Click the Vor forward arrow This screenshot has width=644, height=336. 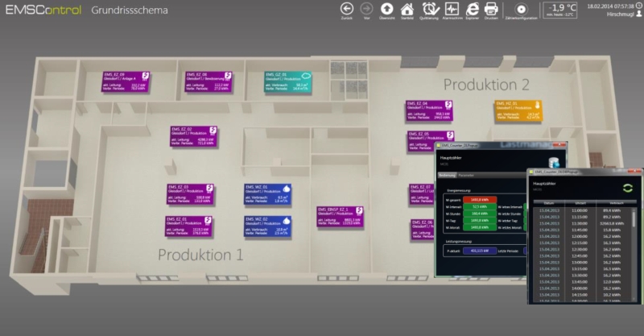366,9
